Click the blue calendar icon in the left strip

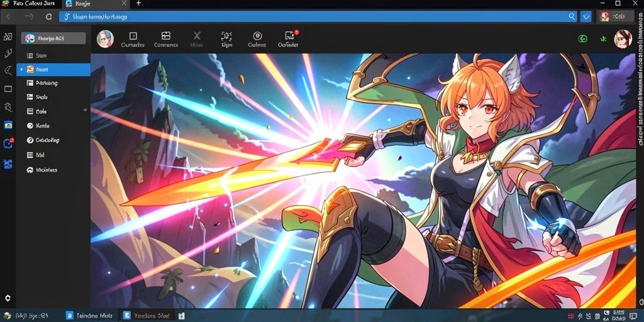click(x=8, y=125)
